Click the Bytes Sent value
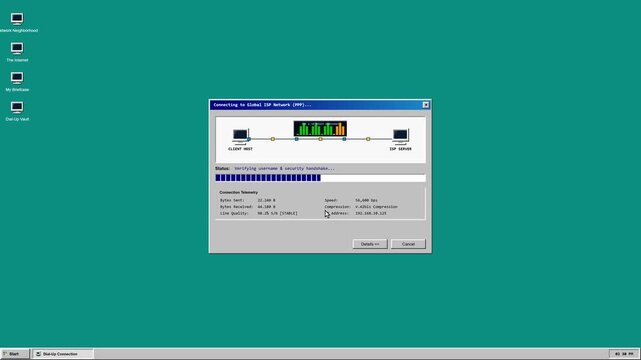The height and width of the screenshot is (360, 641). click(267, 200)
